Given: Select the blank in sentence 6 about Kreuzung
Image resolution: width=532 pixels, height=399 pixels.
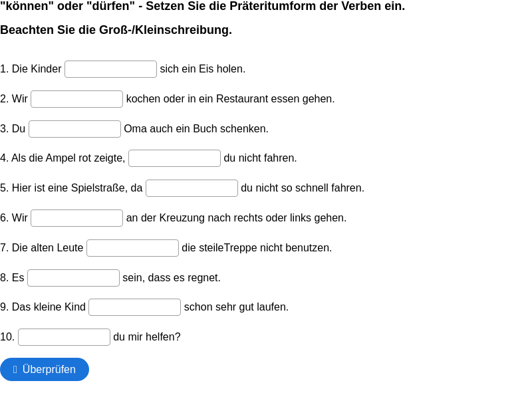Looking at the screenshot, I should (x=76, y=217).
